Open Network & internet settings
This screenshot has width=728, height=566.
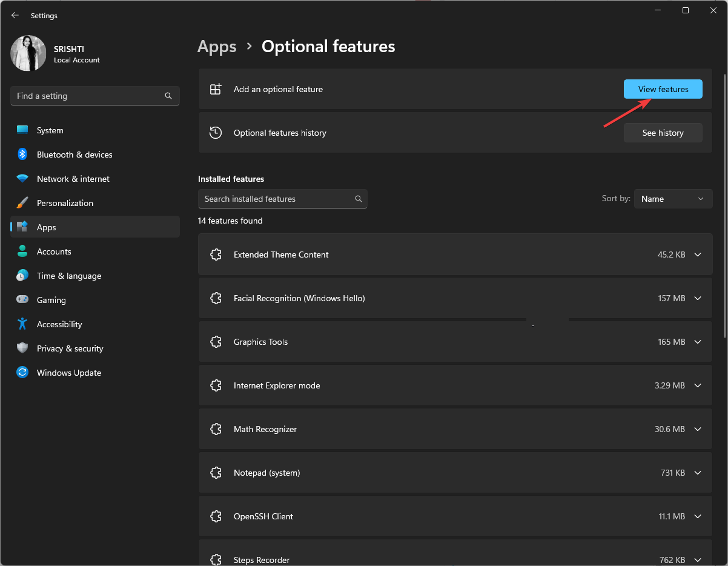point(95,179)
